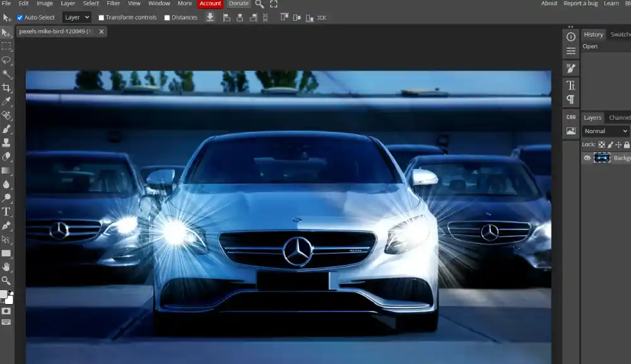
Task: Close the pexels-mike-bird document tab
Action: pos(102,32)
